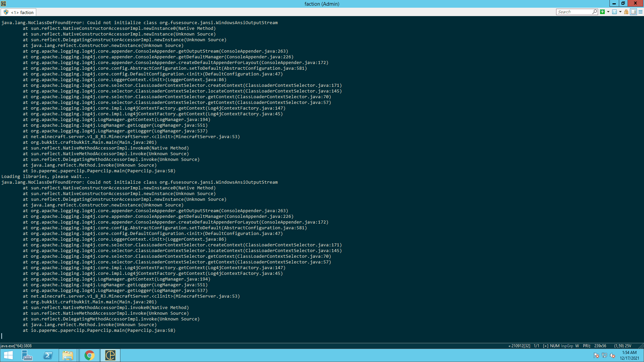644x362 pixels.
Task: Click PRI priority indicator in status bar
Action: point(586,346)
